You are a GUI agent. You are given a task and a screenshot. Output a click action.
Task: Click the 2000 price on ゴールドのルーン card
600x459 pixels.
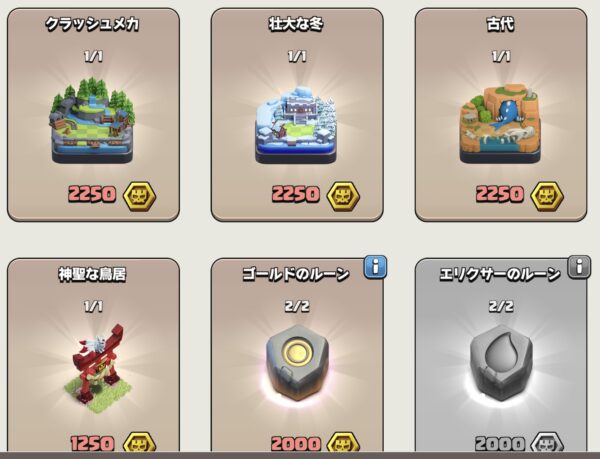[296, 444]
